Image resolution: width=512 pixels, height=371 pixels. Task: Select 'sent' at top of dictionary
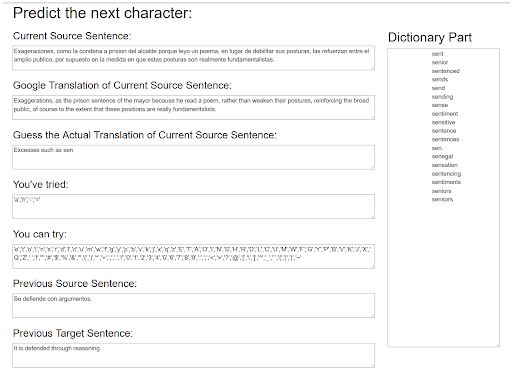pos(437,54)
